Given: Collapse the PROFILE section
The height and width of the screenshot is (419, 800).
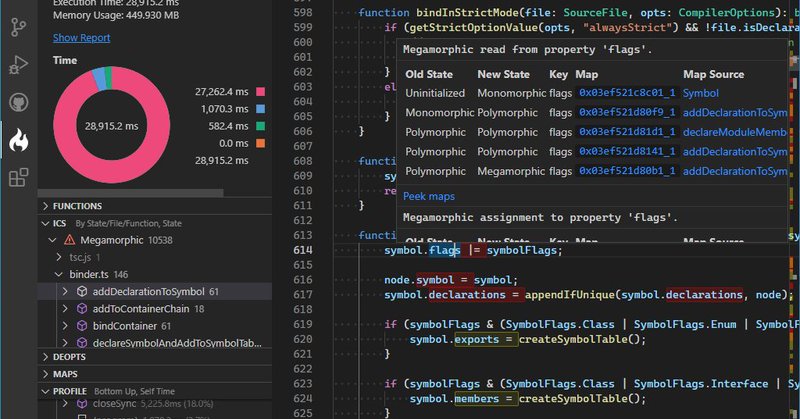Looking at the screenshot, I should [45, 391].
